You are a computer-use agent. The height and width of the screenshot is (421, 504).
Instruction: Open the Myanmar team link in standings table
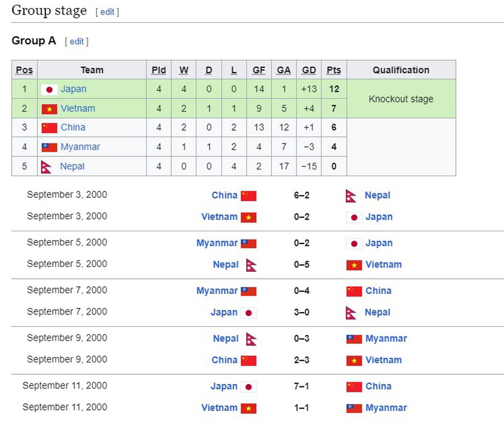coord(80,146)
